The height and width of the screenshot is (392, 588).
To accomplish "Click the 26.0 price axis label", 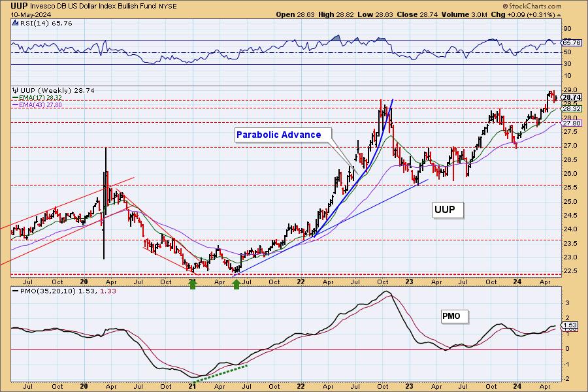I will [570, 174].
